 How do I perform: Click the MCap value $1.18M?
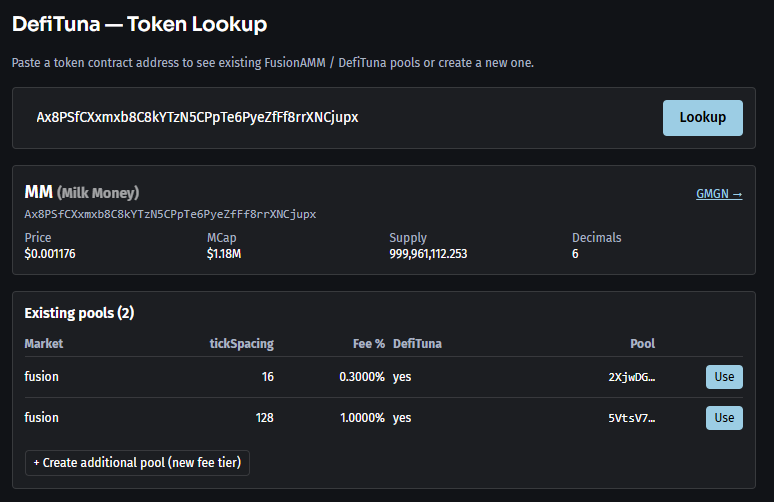224,254
